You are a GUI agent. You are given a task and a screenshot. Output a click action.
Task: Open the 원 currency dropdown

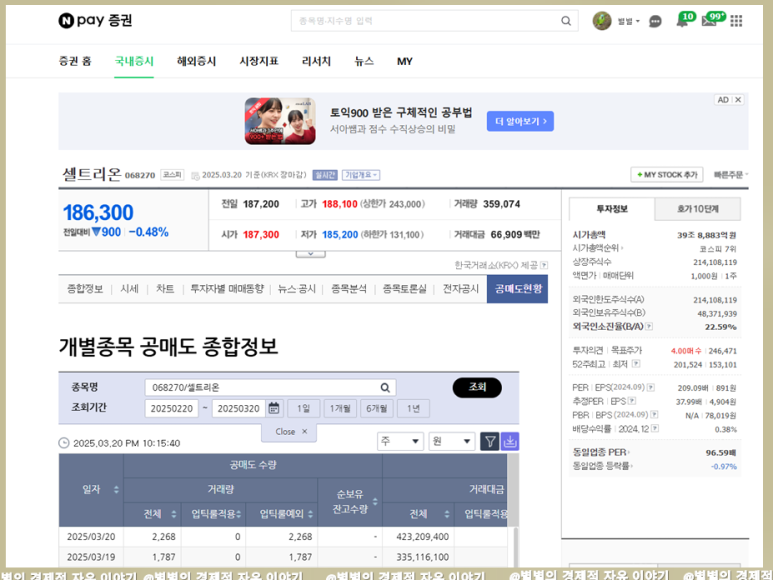coord(452,441)
